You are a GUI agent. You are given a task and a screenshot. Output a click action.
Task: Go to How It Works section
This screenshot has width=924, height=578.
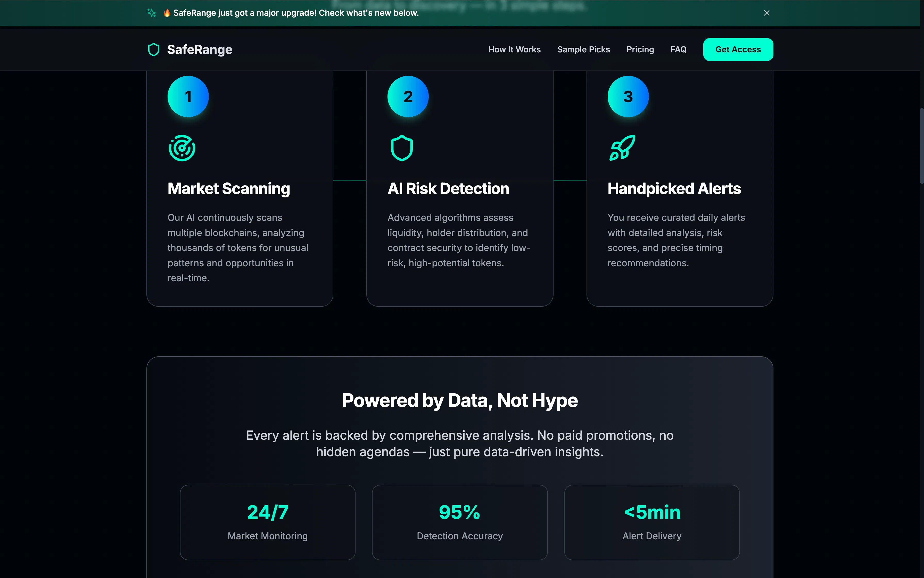tap(514, 50)
